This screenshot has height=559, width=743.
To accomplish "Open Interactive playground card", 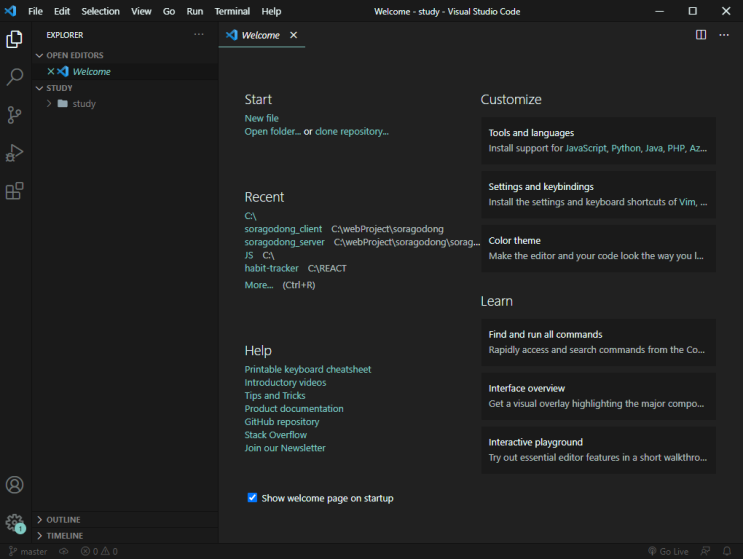I will [x=598, y=450].
